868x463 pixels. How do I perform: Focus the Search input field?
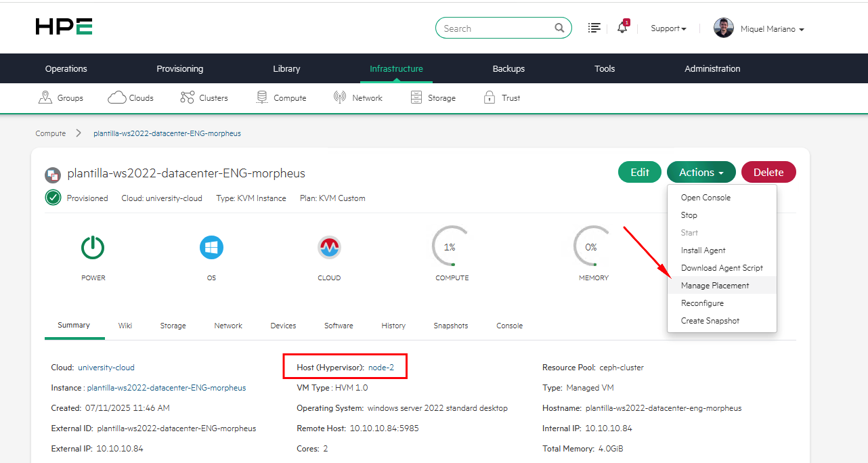(x=496, y=28)
